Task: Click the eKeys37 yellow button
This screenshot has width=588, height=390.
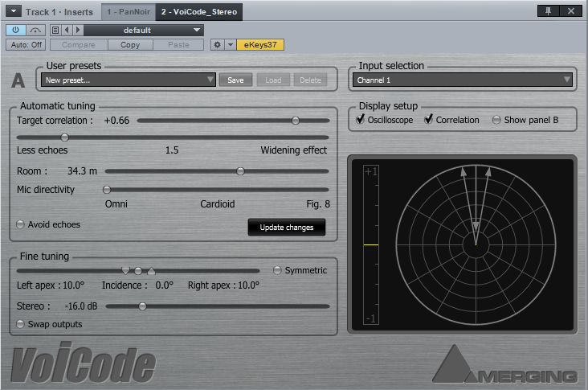Action: [260, 45]
